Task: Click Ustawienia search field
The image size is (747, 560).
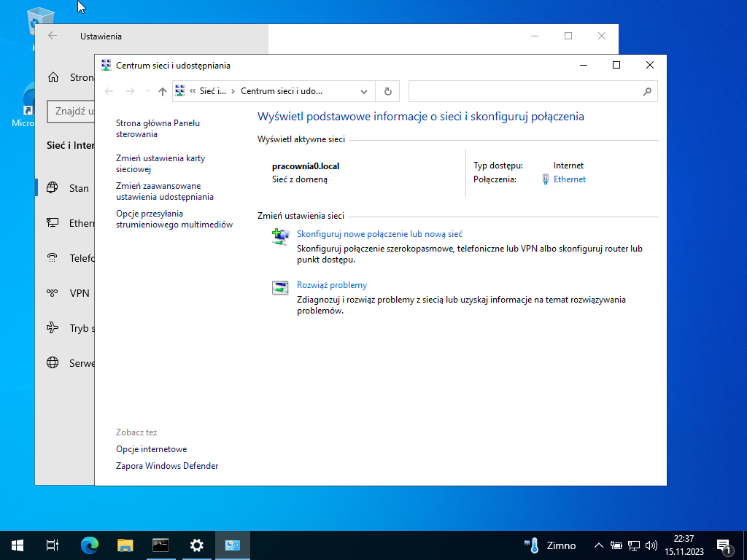Action: [x=71, y=112]
